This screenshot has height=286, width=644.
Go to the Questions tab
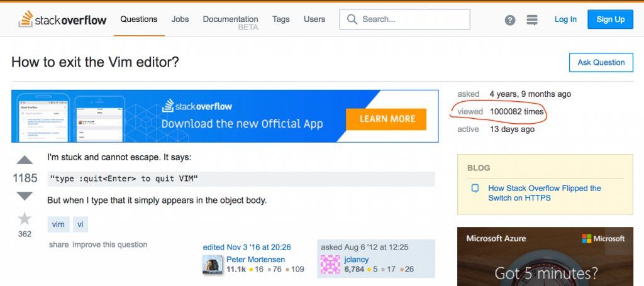pyautogui.click(x=139, y=19)
